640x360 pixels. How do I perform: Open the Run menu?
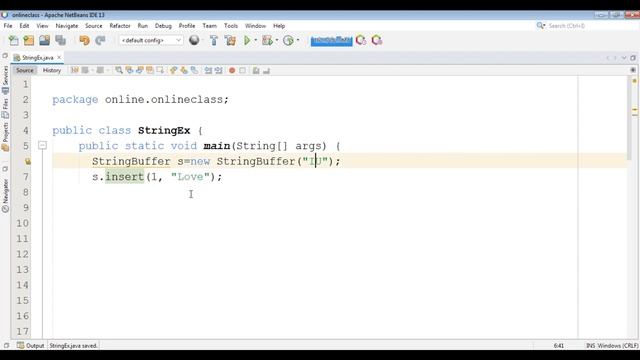coord(142,26)
